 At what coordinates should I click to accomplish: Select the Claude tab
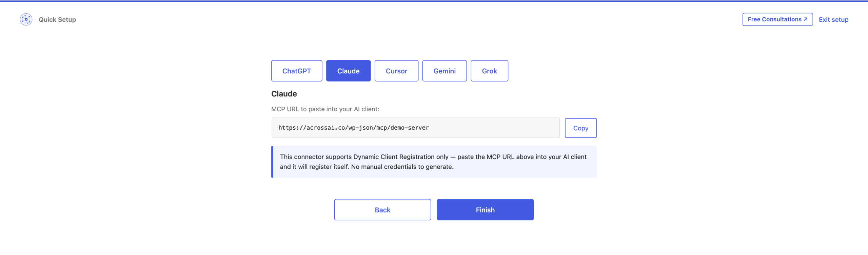tap(348, 71)
